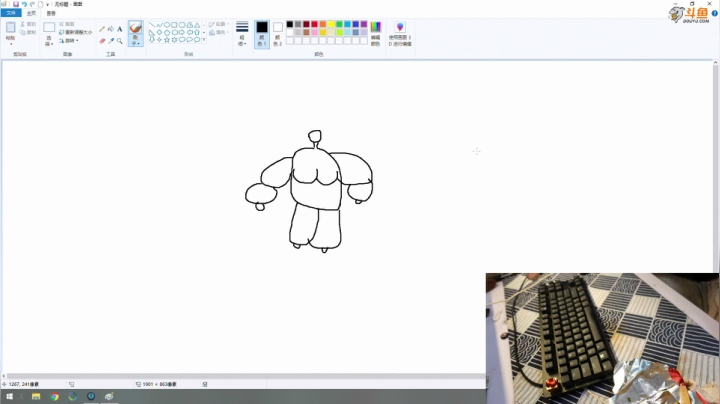
Task: Click the Copy button
Action: [x=28, y=32]
